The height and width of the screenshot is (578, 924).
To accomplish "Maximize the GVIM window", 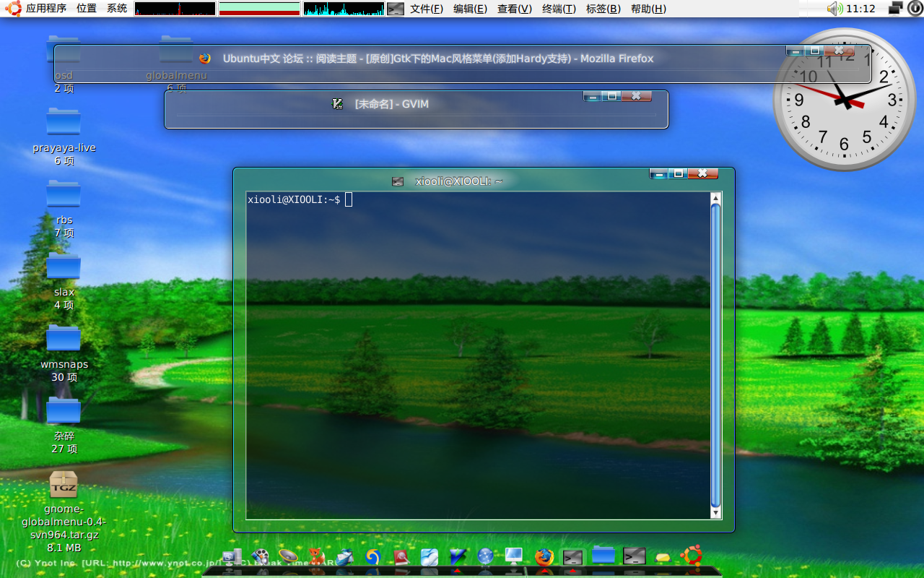I will click(x=611, y=95).
